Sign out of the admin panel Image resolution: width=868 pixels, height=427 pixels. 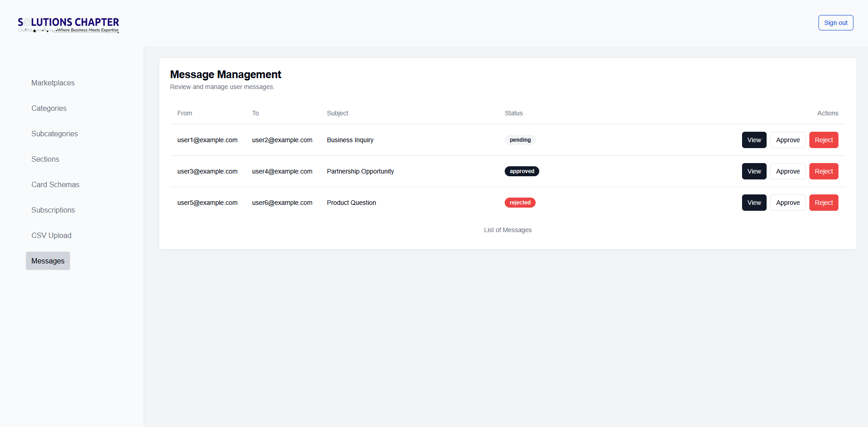835,23
